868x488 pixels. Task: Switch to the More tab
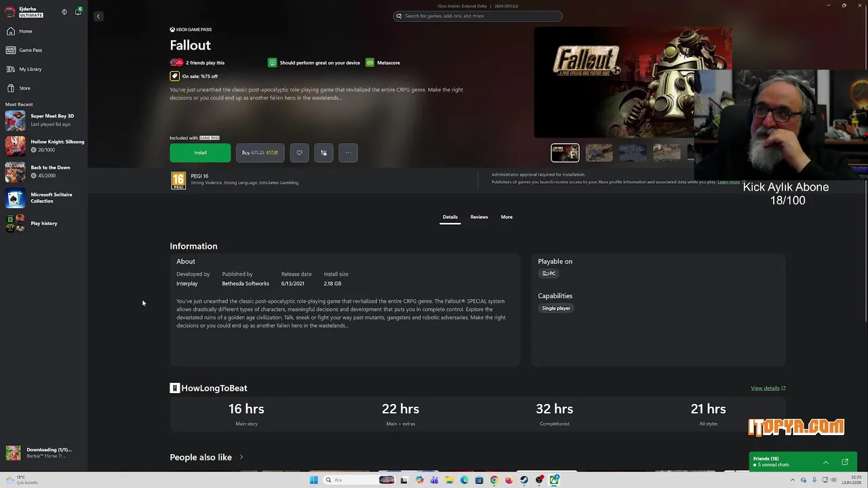coord(507,217)
